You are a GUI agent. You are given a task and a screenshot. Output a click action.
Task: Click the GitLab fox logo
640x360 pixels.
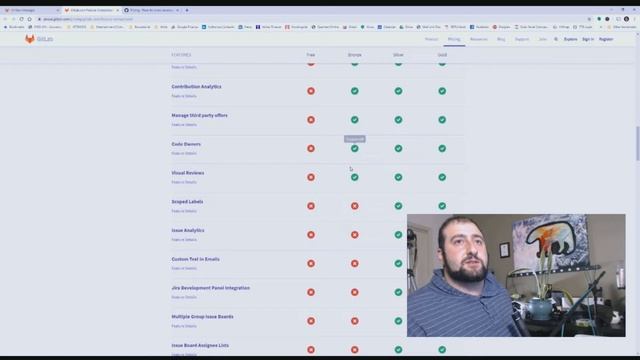tap(29, 39)
